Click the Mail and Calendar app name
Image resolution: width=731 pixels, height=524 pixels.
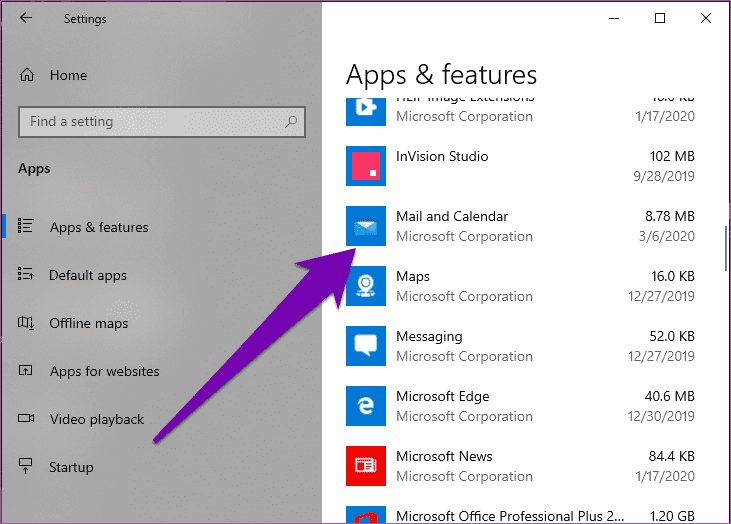pyautogui.click(x=452, y=216)
